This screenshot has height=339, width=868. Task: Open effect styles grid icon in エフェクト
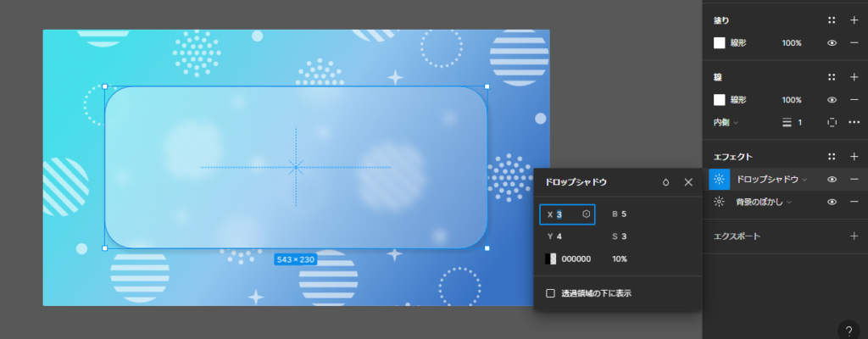click(832, 157)
